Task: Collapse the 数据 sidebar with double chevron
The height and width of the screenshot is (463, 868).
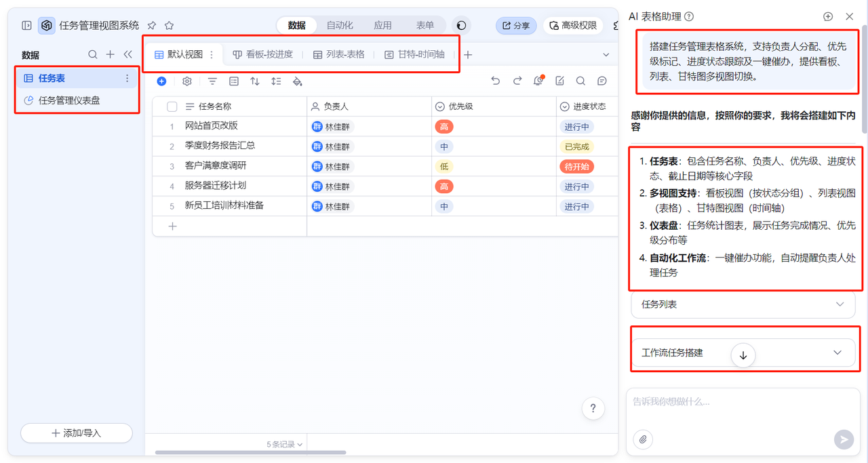Action: tap(127, 55)
